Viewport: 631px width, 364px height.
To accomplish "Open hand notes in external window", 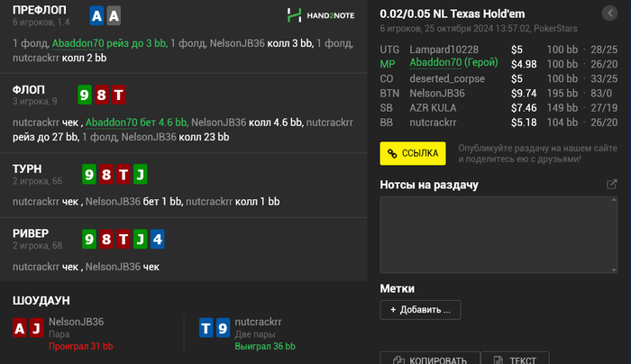I will click(x=612, y=185).
